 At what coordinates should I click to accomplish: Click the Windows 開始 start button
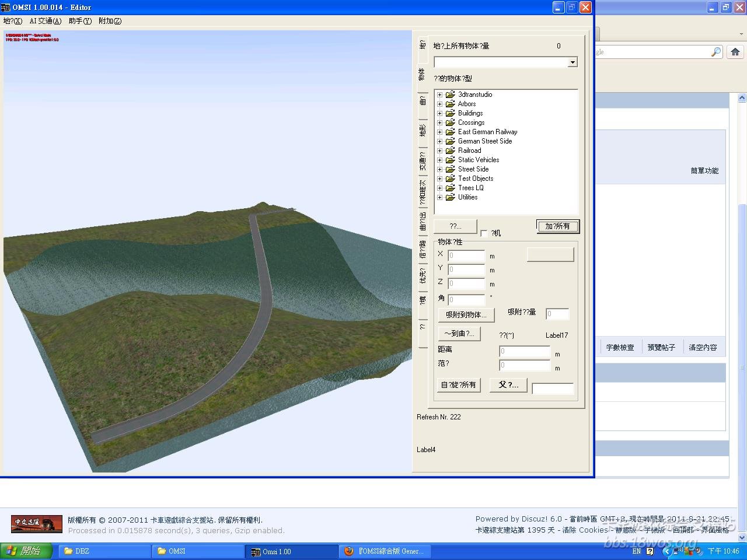(26, 551)
